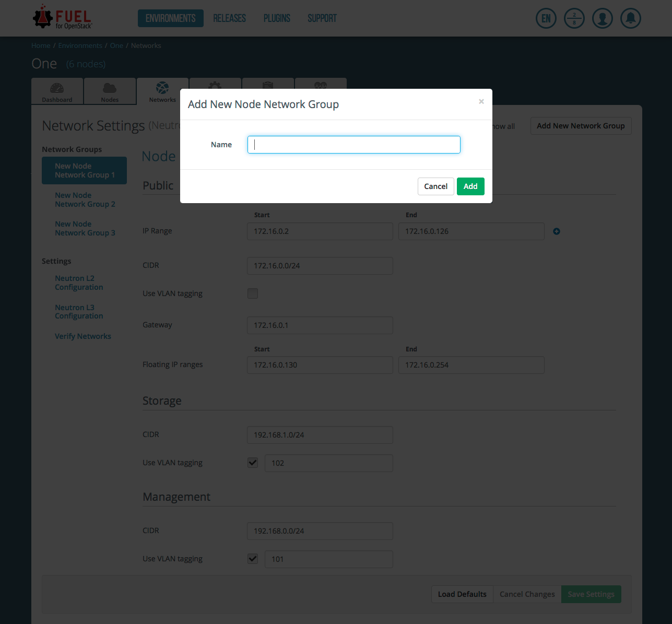The image size is (672, 624).
Task: Uncheck Storage Use VLAN tagging checkbox
Action: coord(253,463)
